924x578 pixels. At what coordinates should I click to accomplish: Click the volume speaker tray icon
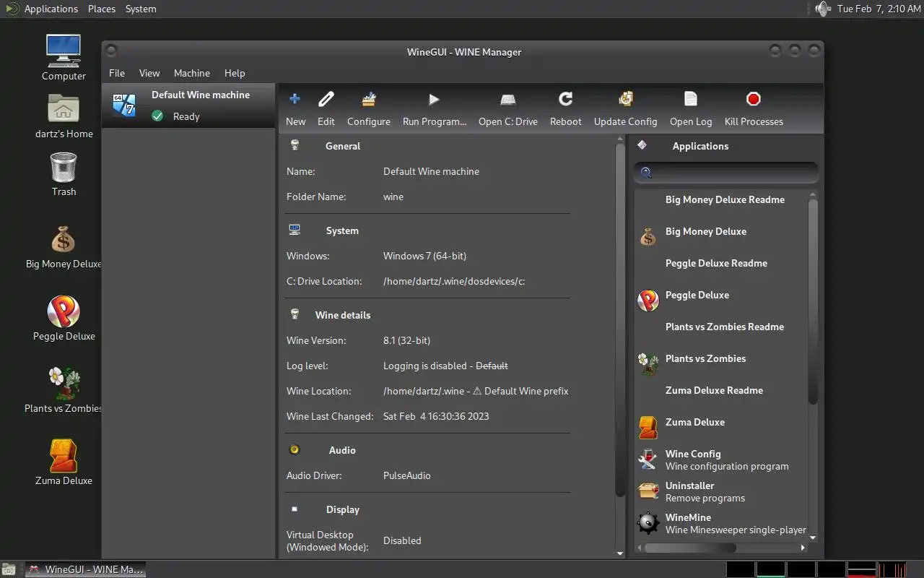tap(822, 9)
